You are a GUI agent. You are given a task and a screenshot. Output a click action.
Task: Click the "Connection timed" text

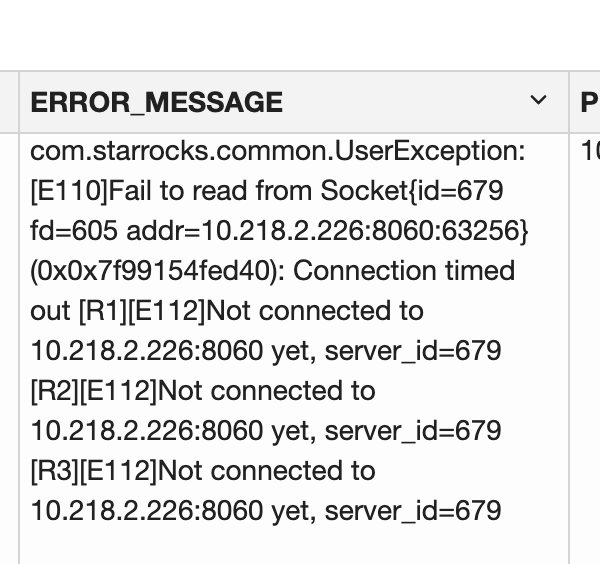tap(404, 271)
